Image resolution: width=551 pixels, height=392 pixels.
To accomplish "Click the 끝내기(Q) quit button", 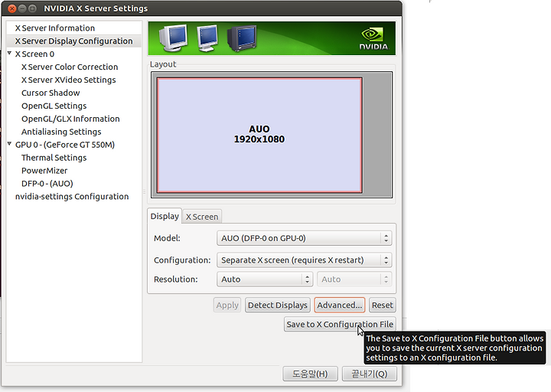I will click(x=370, y=374).
